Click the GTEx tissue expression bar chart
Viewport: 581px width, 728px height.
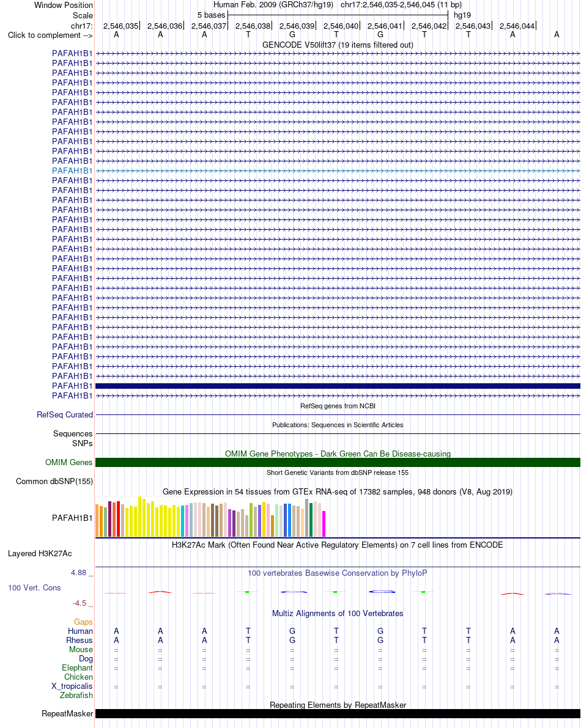pos(210,517)
